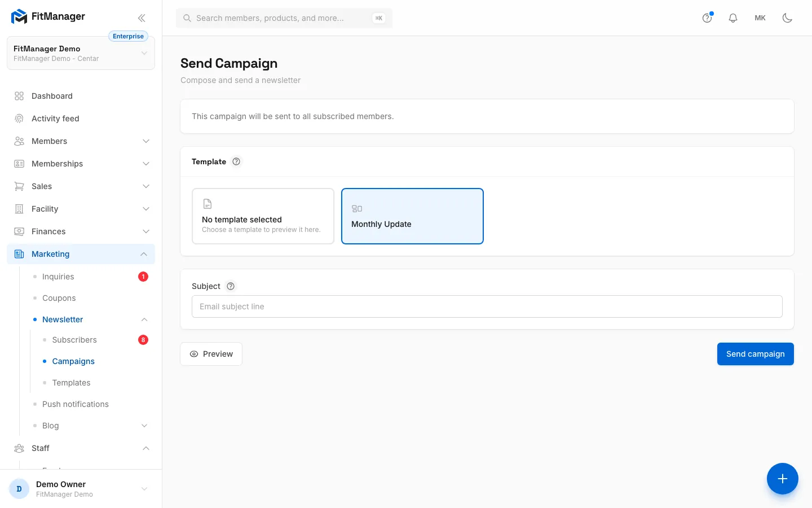
Task: Click the No template selected card
Action: coord(263,216)
